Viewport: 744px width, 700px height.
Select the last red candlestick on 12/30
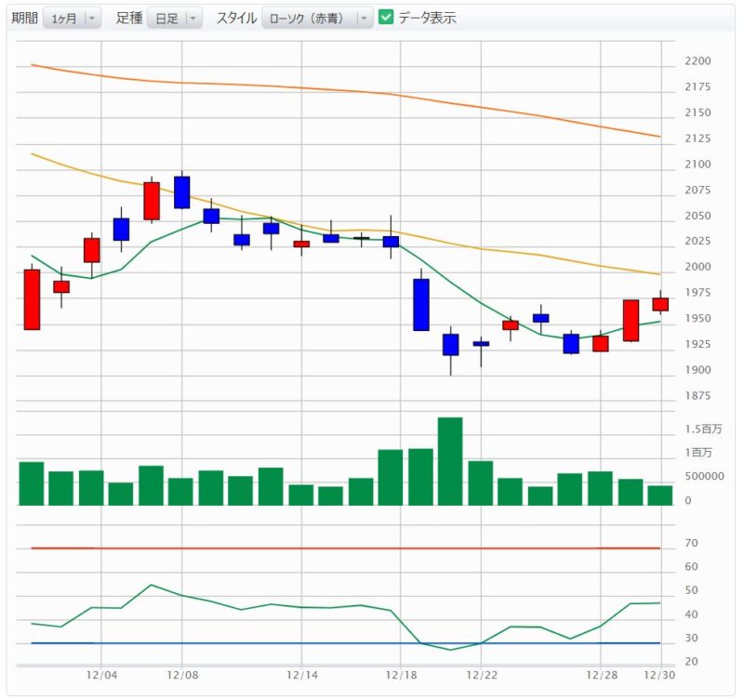coord(660,304)
